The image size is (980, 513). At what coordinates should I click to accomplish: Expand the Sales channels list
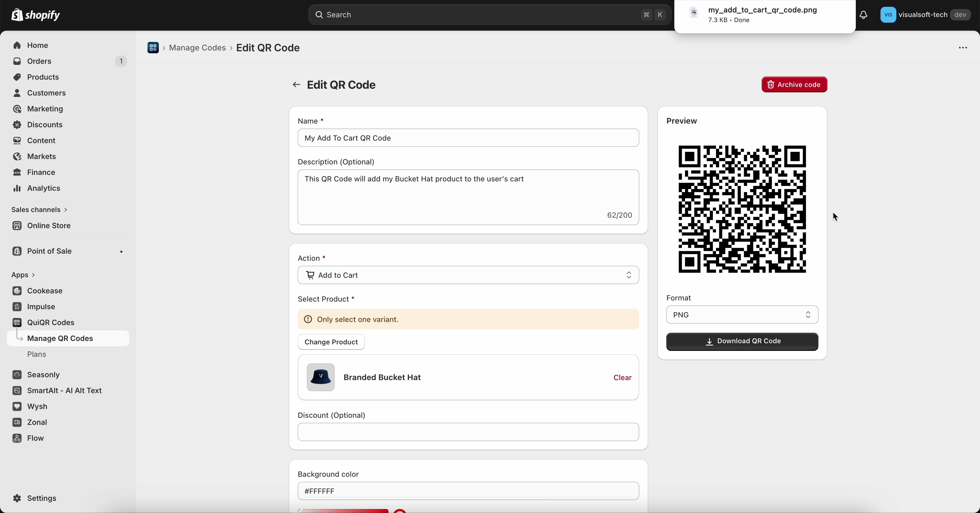tap(39, 209)
